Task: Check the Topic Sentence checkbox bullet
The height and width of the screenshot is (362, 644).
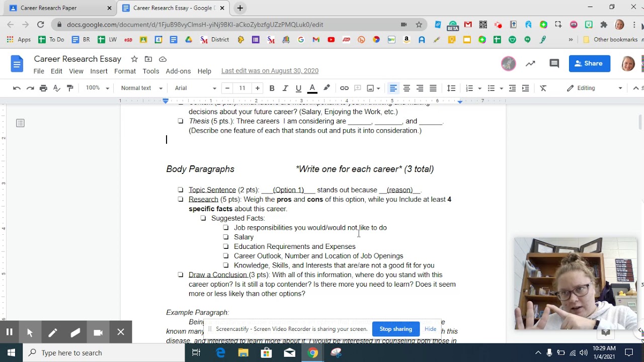Action: (181, 190)
